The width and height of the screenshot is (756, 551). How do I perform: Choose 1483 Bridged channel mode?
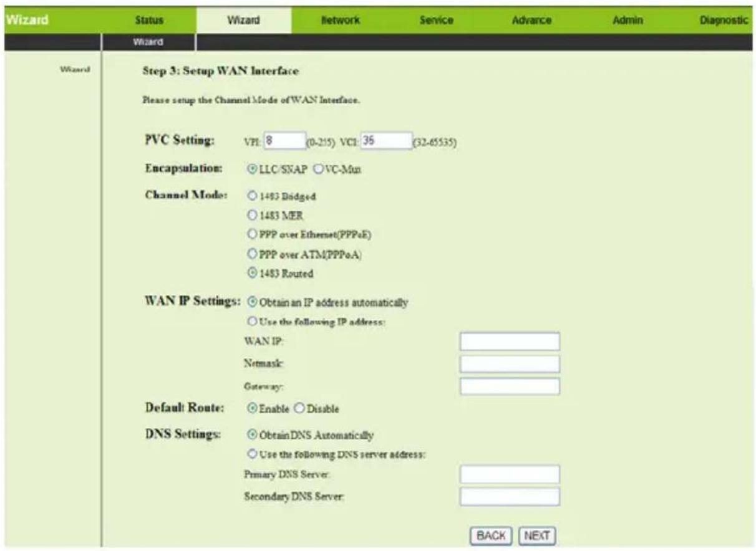(252, 196)
